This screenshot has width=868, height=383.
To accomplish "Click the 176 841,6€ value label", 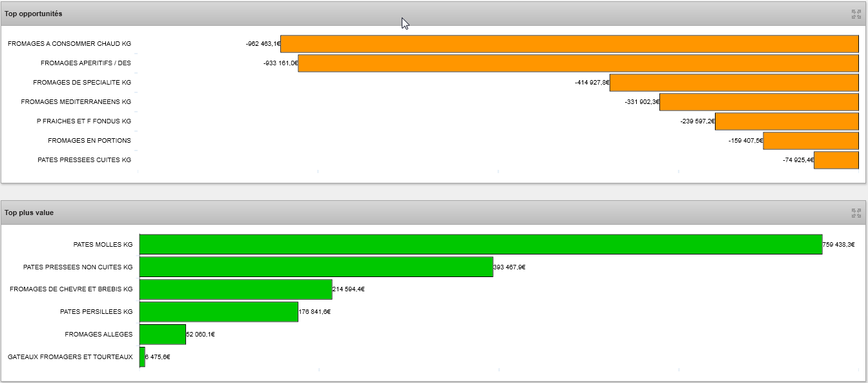I will pos(315,312).
